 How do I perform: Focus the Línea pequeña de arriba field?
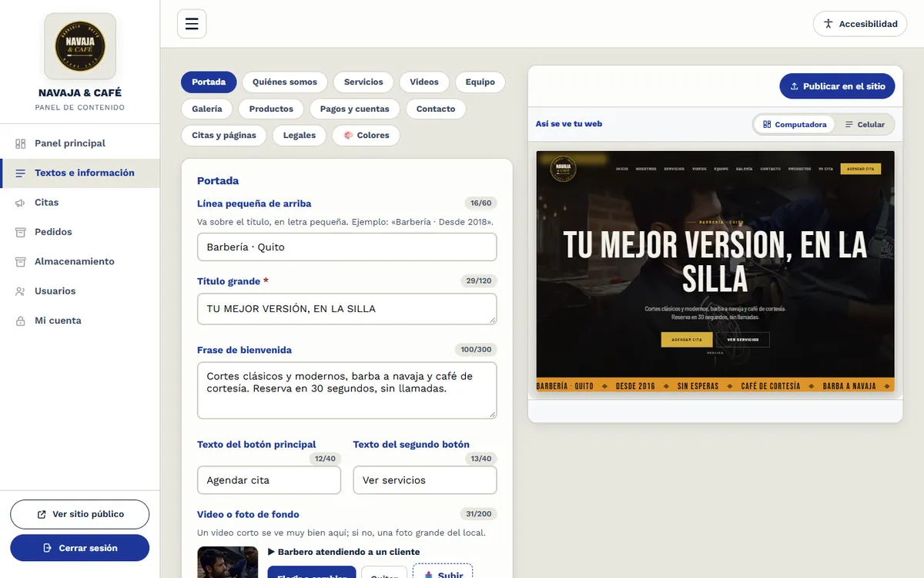click(347, 247)
